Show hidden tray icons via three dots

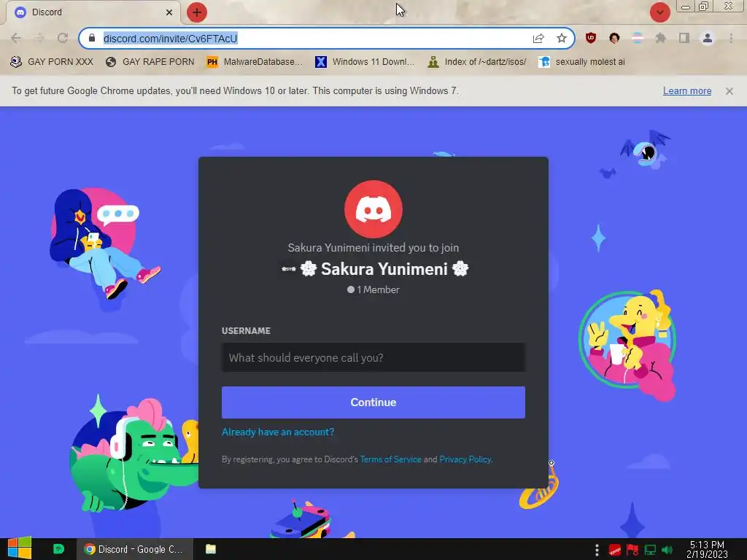coord(597,550)
